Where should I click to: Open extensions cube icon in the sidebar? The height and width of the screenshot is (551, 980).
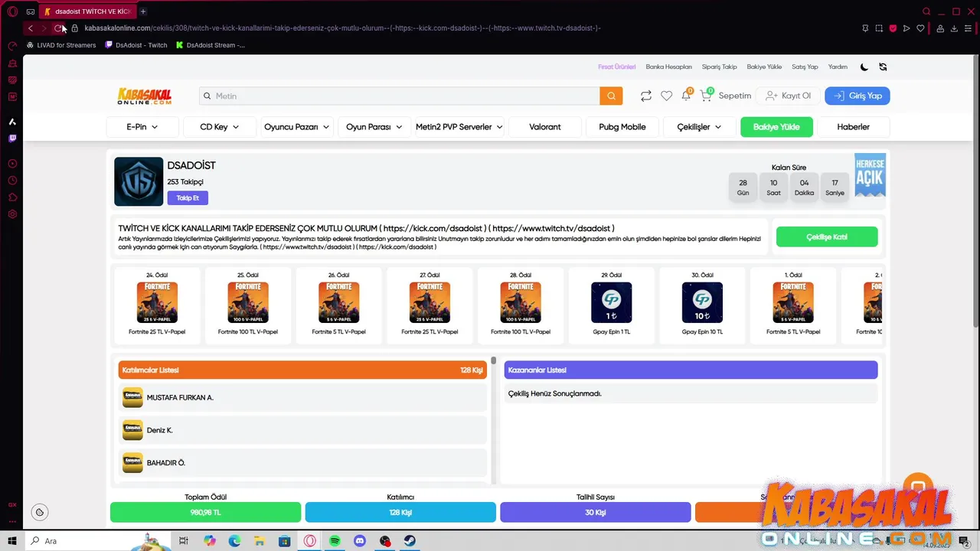(12, 197)
